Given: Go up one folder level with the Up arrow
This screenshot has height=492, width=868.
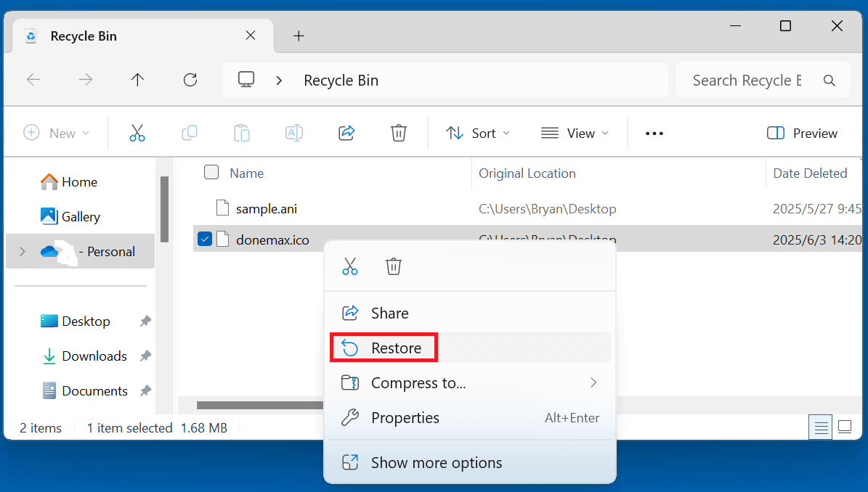Looking at the screenshot, I should coord(138,80).
